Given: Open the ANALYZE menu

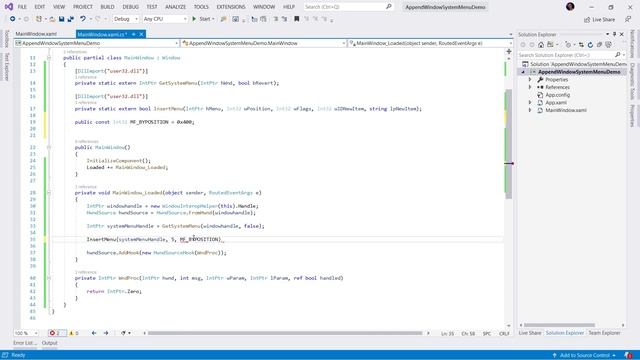Looking at the screenshot, I should [176, 7].
